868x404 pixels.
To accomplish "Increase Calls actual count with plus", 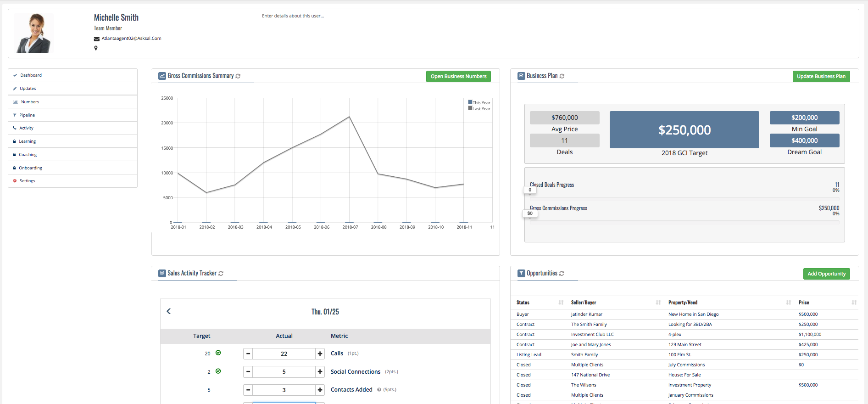I will click(320, 353).
